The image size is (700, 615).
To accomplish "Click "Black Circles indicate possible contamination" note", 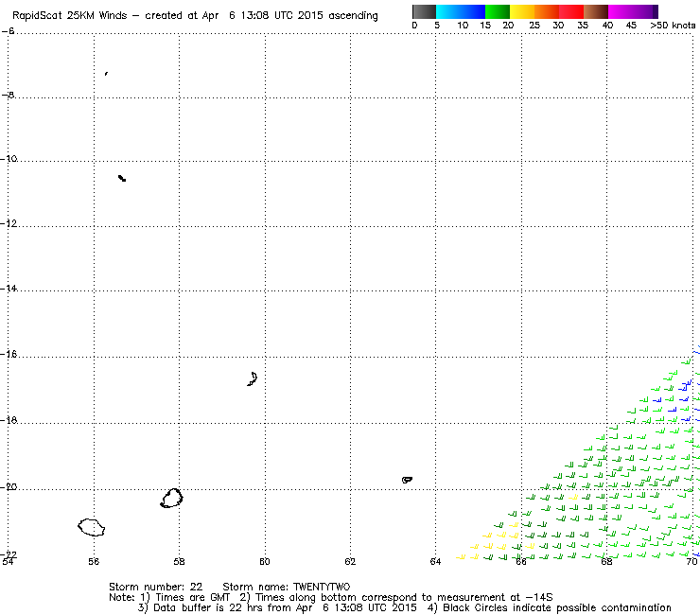I will [557, 607].
